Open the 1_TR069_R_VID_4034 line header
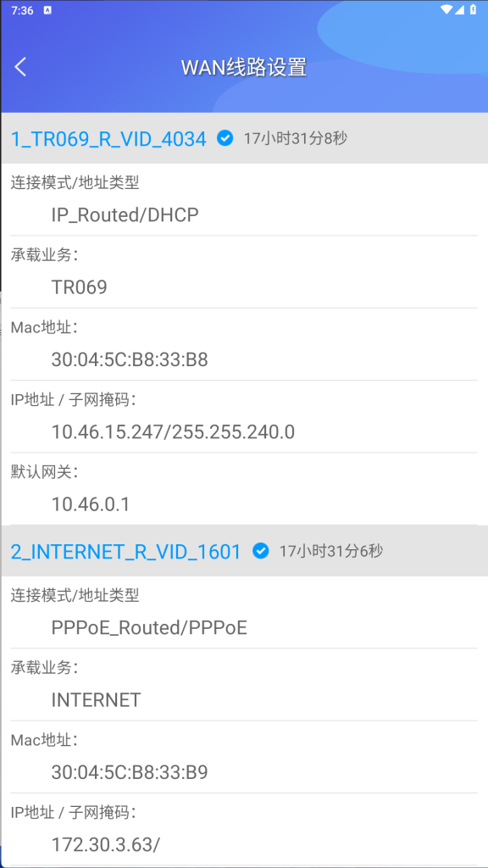 (x=244, y=138)
